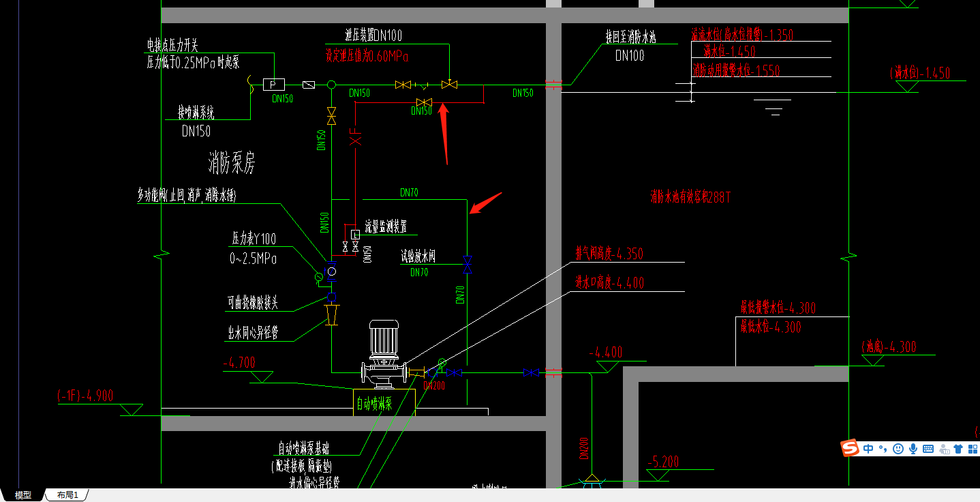Select the (池底)-4.300 elevation text
This screenshot has width=980, height=502.
[x=889, y=347]
